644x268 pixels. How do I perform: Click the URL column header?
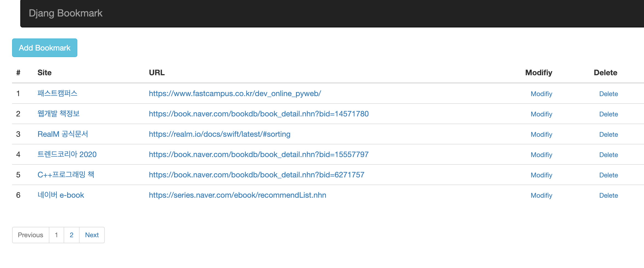(157, 72)
